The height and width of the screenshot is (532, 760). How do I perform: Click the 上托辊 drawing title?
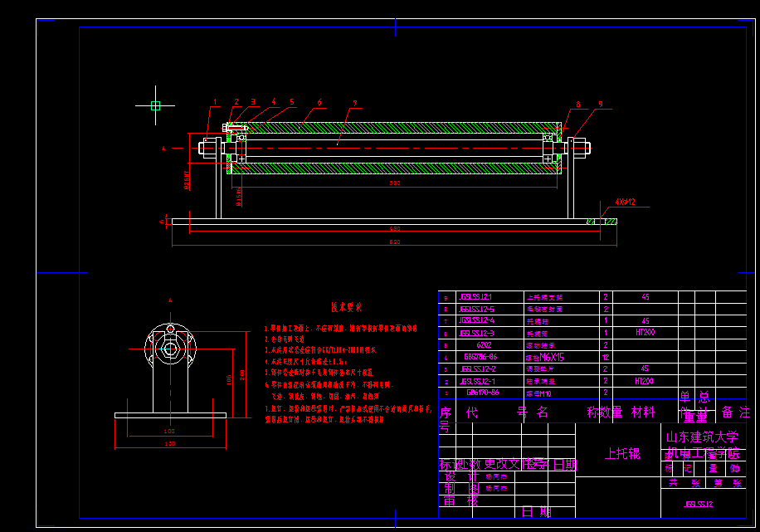pos(622,453)
